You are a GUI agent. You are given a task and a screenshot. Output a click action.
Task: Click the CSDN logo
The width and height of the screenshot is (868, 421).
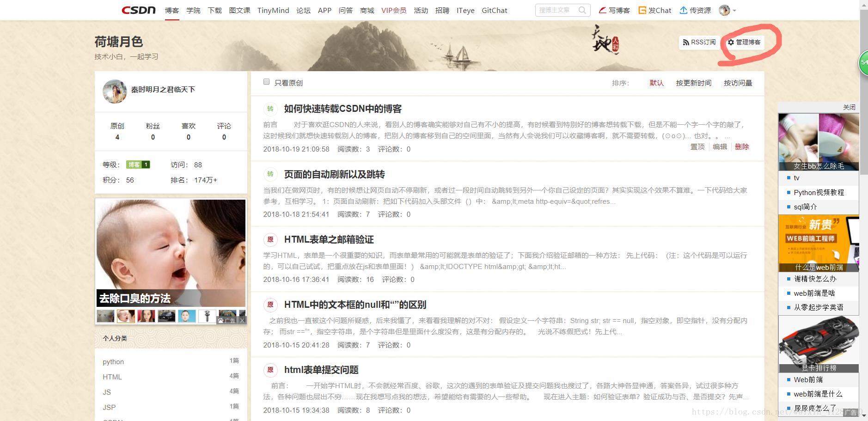139,10
